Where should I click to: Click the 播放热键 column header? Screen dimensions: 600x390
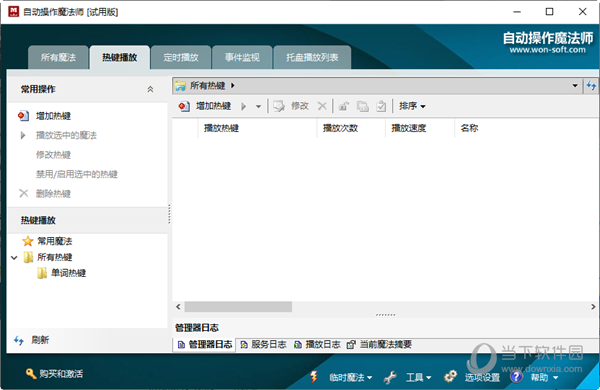click(258, 128)
